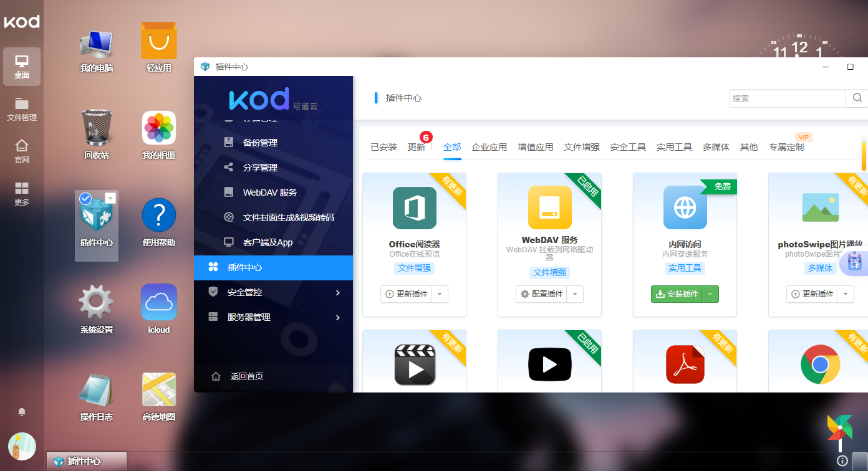This screenshot has width=868, height=471.
Task: Open the 轻应用 shopping bag icon
Action: click(x=159, y=43)
